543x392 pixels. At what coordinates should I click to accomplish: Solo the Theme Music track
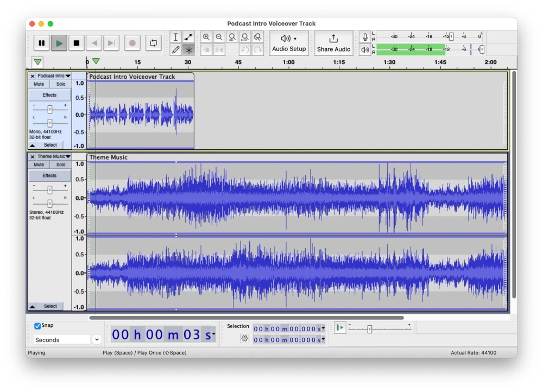[x=60, y=165]
